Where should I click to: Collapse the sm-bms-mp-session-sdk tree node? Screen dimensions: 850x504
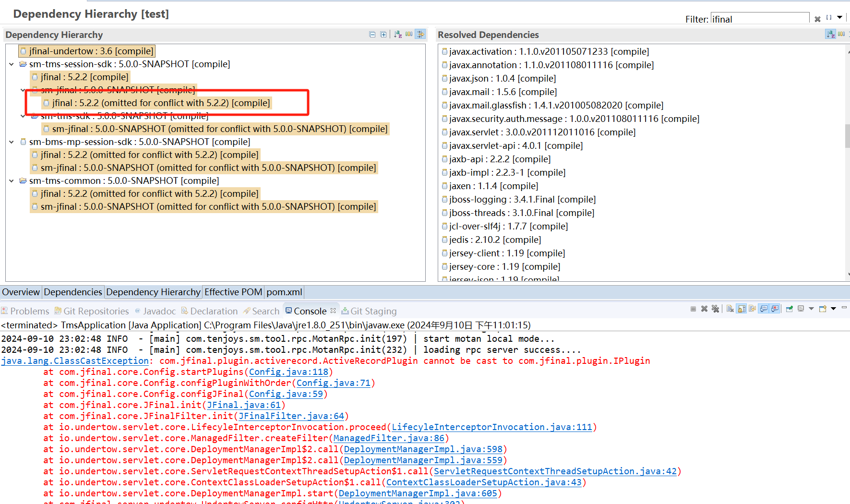click(x=12, y=142)
